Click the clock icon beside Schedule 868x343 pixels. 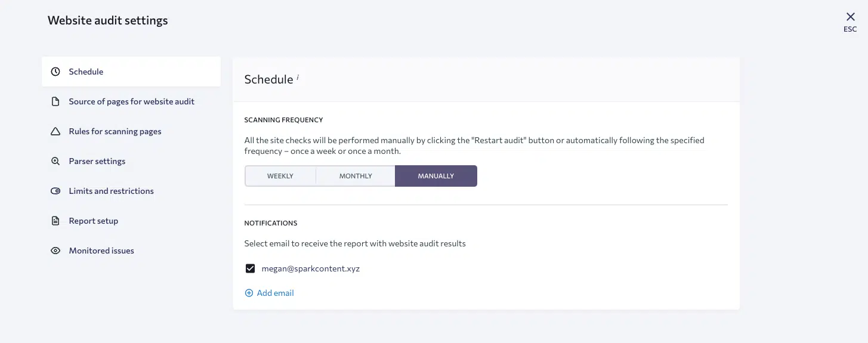click(x=55, y=72)
